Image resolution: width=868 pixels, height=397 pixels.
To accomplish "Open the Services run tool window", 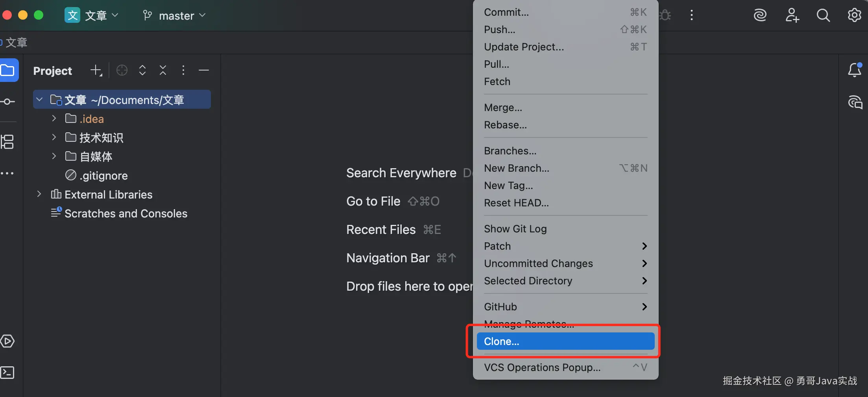I will [x=8, y=341].
